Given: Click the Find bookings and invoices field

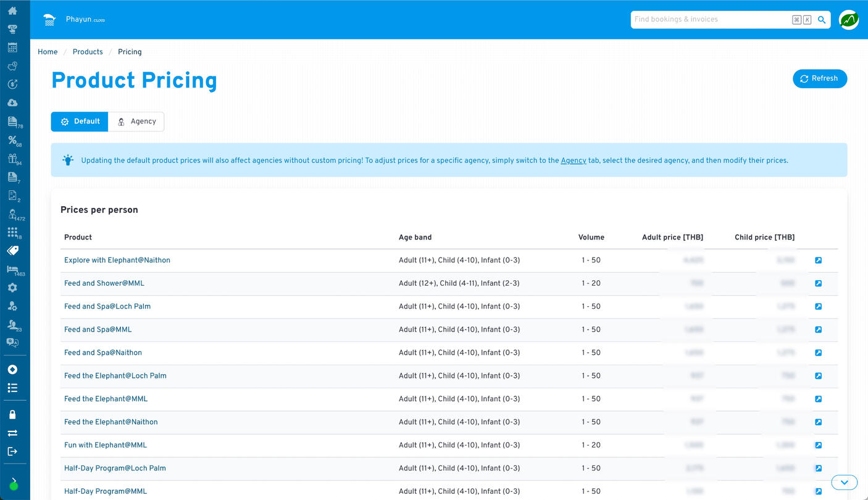Looking at the screenshot, I should [710, 19].
